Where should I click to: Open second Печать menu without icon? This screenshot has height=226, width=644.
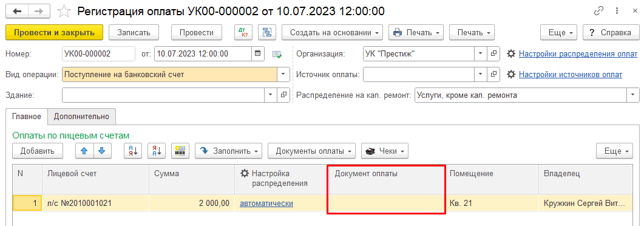472,32
